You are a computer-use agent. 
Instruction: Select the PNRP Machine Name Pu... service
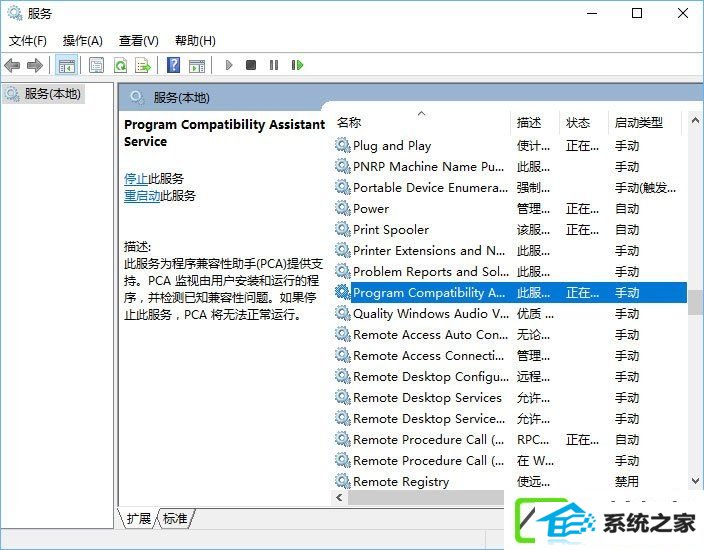click(x=510, y=166)
